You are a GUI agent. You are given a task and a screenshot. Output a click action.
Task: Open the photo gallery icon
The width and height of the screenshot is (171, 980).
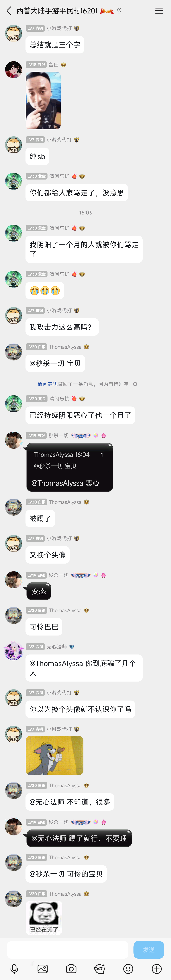[x=43, y=969]
